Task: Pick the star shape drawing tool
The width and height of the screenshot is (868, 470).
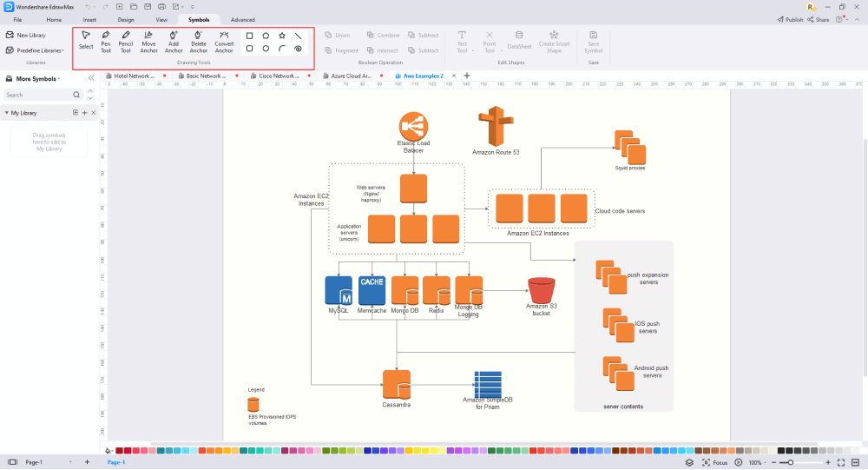Action: point(282,36)
